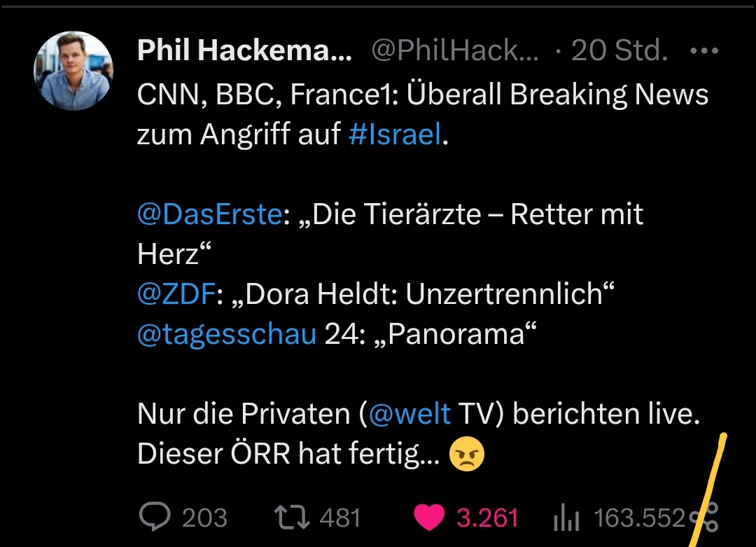Click the 3.261 likes count
This screenshot has width=756, height=547.
pyautogui.click(x=487, y=518)
